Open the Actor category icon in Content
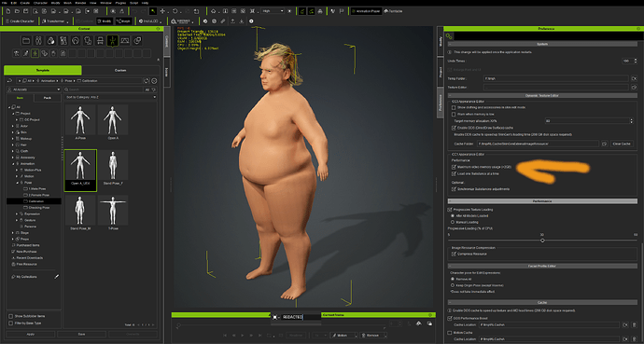Viewport: 644px width, 344px height. click(38, 40)
